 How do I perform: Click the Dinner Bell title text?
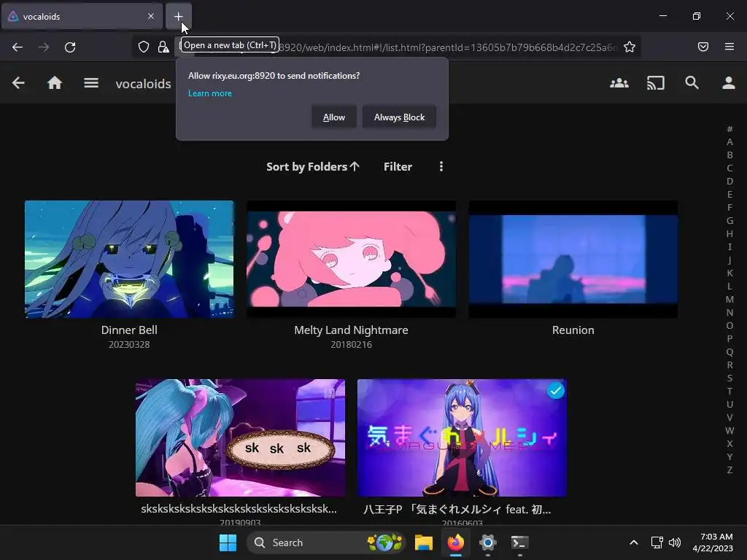129,330
